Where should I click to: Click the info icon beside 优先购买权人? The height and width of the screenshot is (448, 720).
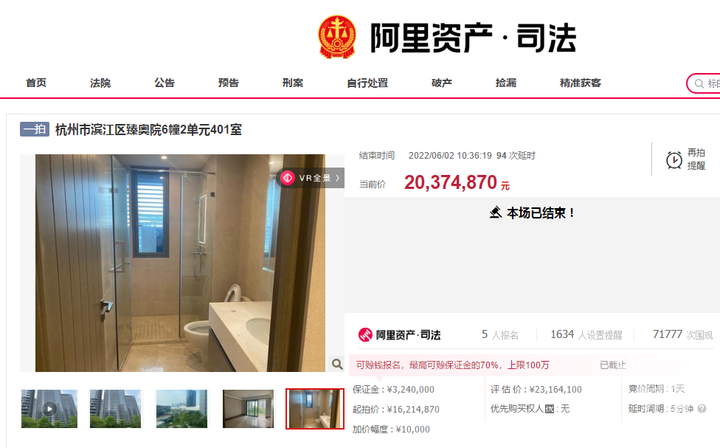[549, 409]
